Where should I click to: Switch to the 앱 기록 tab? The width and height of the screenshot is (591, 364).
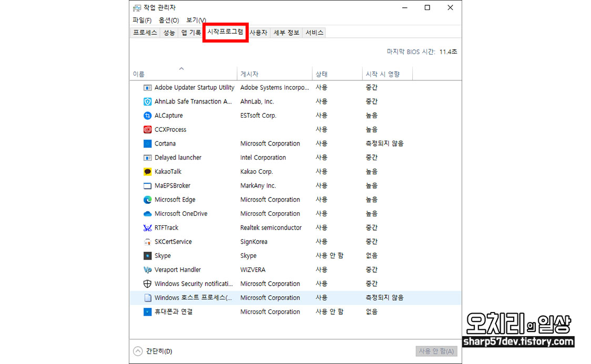tap(191, 33)
